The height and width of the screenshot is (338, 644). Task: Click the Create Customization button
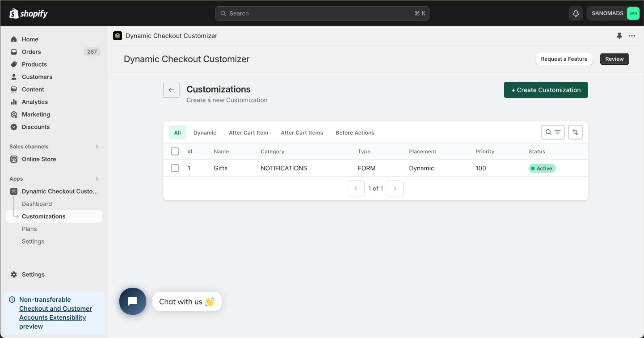[546, 90]
